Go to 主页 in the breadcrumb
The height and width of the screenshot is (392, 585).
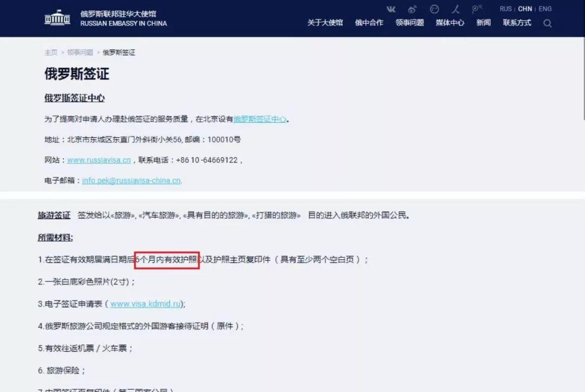point(51,53)
